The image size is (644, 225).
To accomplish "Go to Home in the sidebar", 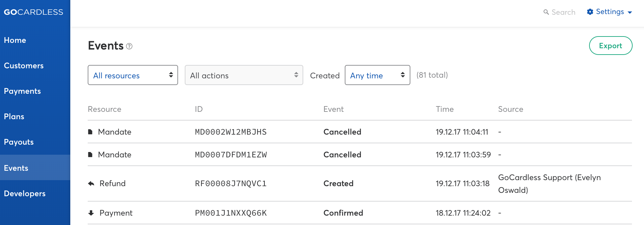I will tap(15, 40).
